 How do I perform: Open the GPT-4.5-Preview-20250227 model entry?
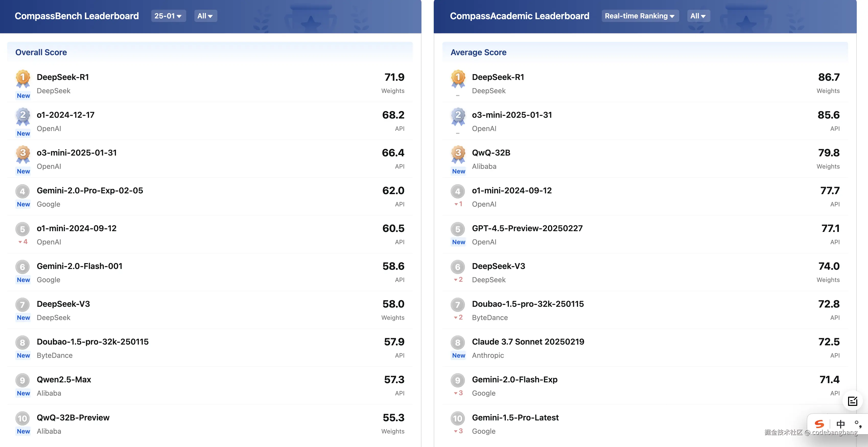coord(527,228)
